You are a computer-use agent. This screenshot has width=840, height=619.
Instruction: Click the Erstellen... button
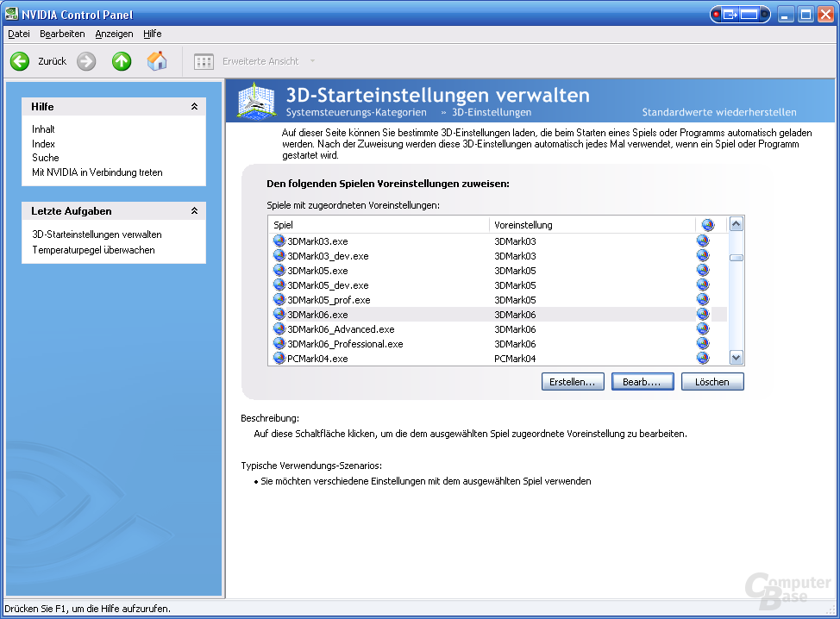click(x=573, y=382)
